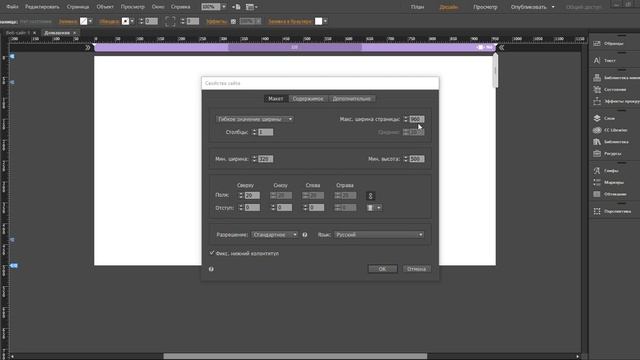Viewport: 640px width, 360px height.
Task: Click the Отмена button
Action: [416, 269]
